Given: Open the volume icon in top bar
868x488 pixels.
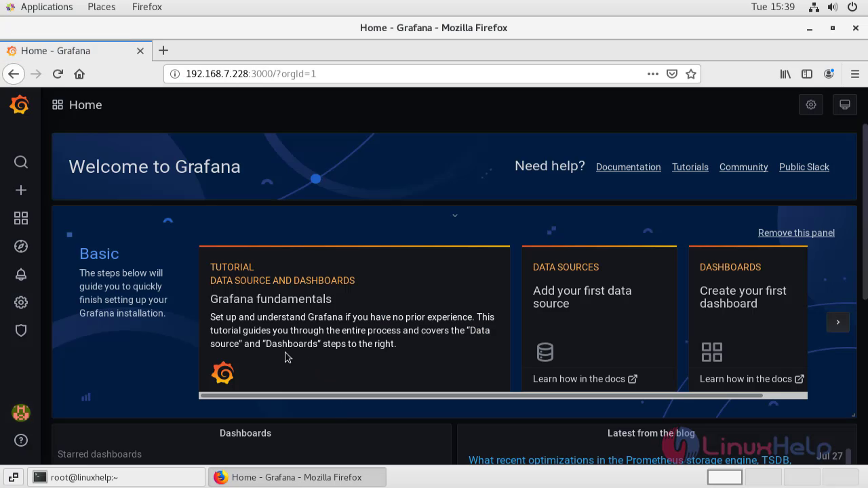Looking at the screenshot, I should [x=833, y=7].
